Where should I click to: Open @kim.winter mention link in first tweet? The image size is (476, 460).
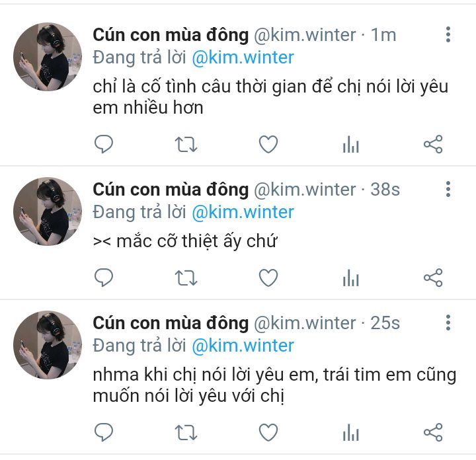[243, 57]
